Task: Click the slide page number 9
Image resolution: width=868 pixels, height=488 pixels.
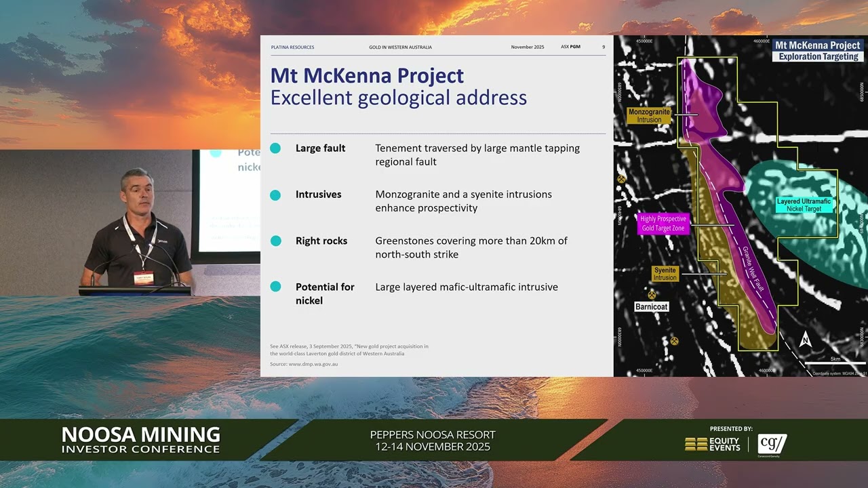Action: click(x=604, y=47)
